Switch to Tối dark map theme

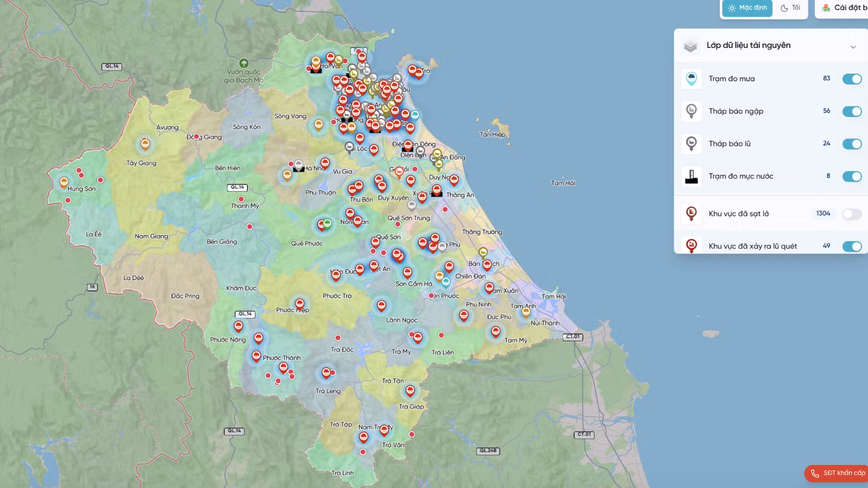coord(790,8)
